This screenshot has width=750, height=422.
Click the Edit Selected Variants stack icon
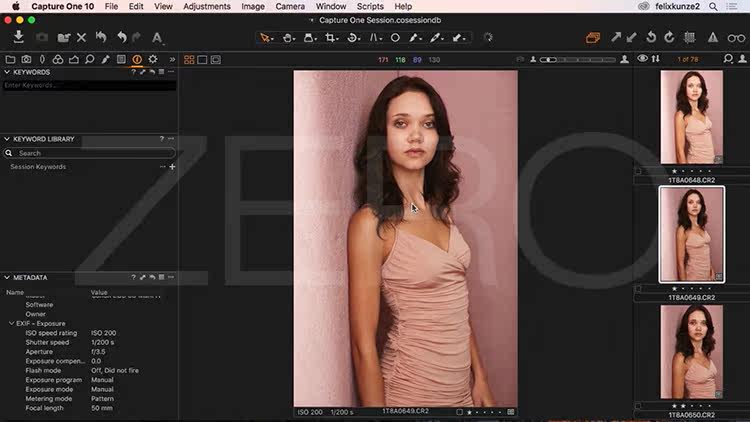593,37
